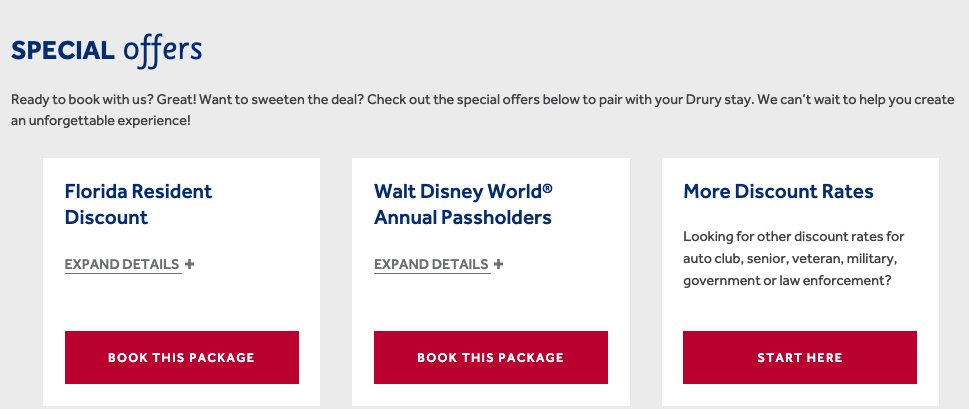Screen dimensions: 969x409
Task: Book the Walt Disney World Annual Passholders package
Action: point(490,357)
